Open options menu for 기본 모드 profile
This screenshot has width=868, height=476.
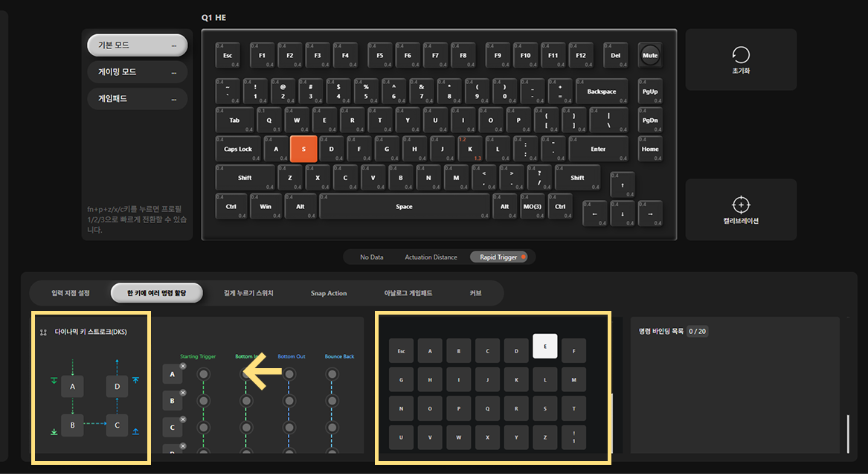click(174, 46)
